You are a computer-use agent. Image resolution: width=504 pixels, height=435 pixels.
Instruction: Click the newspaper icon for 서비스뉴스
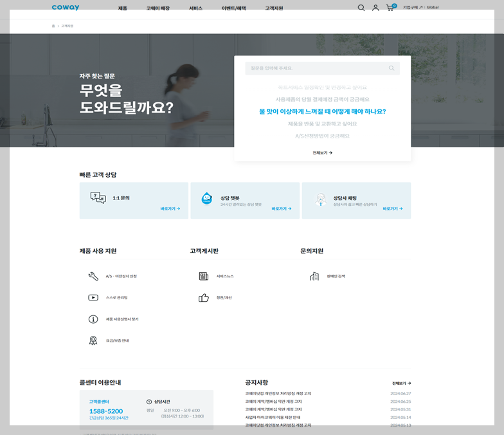203,276
